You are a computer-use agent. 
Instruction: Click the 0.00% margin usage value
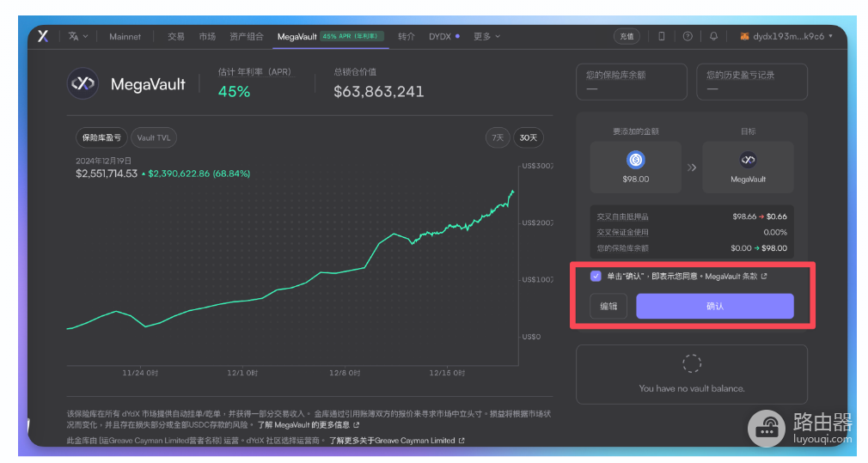coord(775,232)
